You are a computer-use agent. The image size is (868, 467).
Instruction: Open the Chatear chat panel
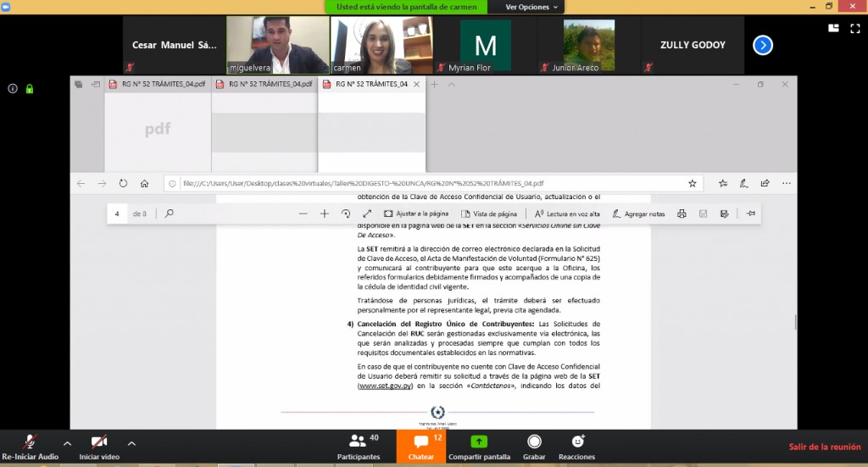[x=421, y=447]
